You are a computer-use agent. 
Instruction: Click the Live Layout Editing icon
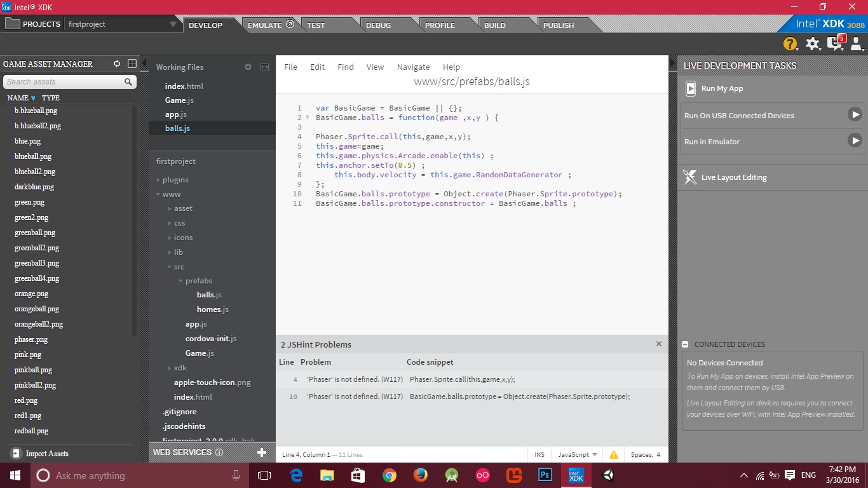tap(690, 177)
